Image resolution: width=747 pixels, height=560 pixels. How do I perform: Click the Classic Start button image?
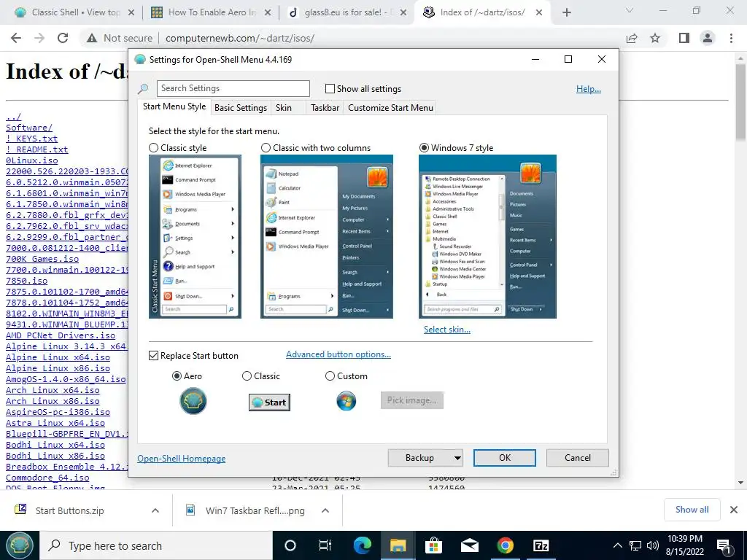pyautogui.click(x=270, y=402)
